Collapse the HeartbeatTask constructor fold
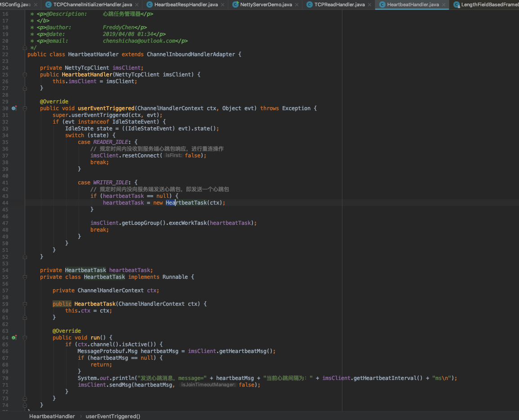Image resolution: width=519 pixels, height=420 pixels. tap(25, 304)
